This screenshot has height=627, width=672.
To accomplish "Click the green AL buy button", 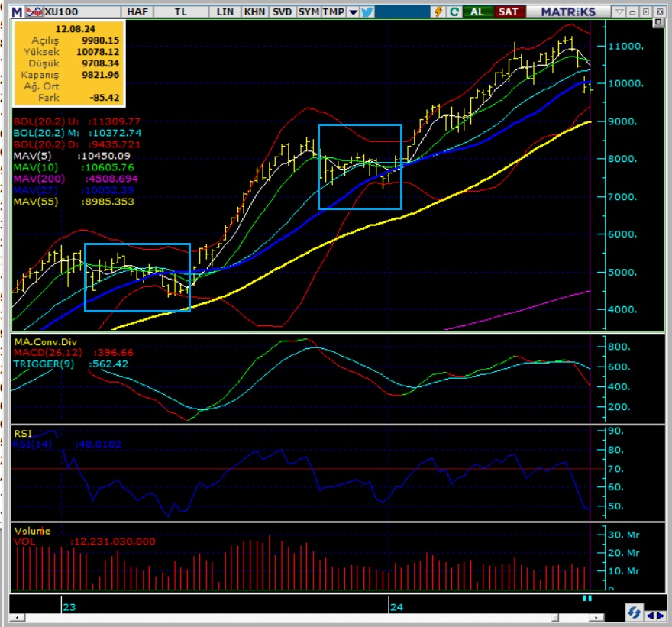I will click(x=477, y=11).
